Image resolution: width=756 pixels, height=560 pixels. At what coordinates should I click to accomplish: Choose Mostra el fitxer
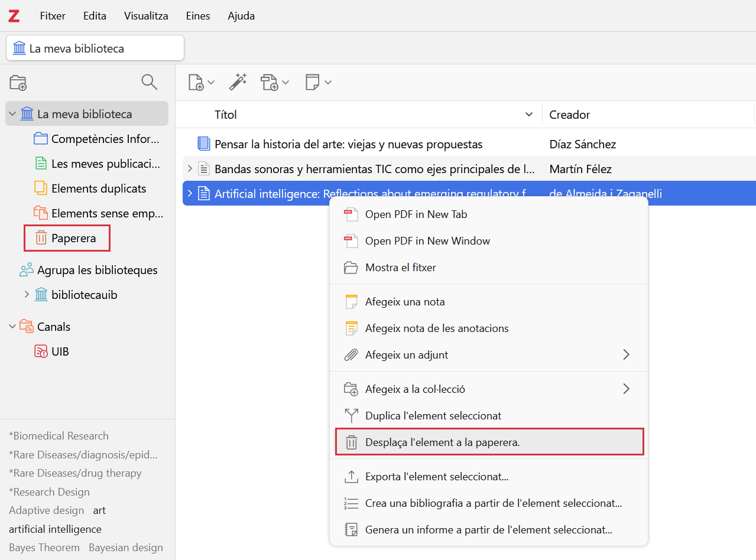coord(488,267)
